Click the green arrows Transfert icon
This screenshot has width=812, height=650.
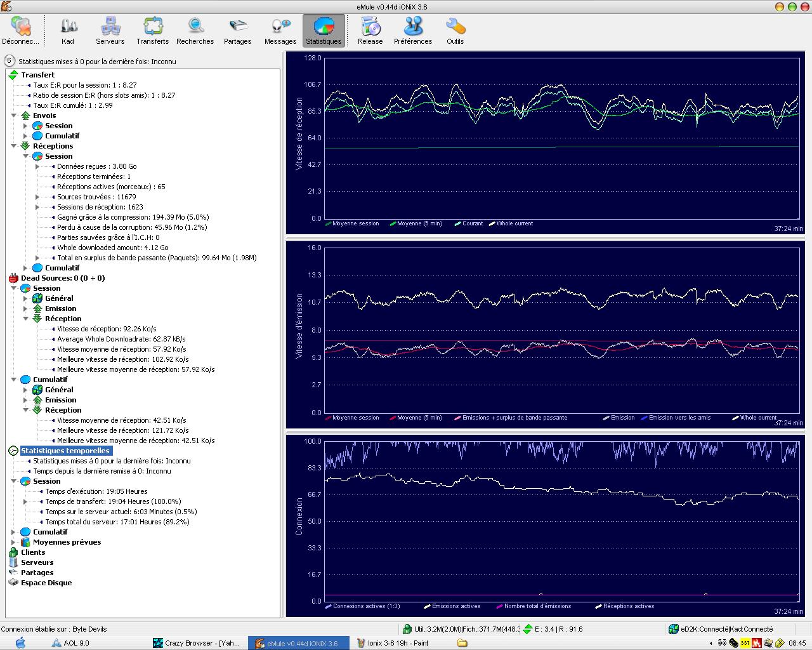[13, 75]
